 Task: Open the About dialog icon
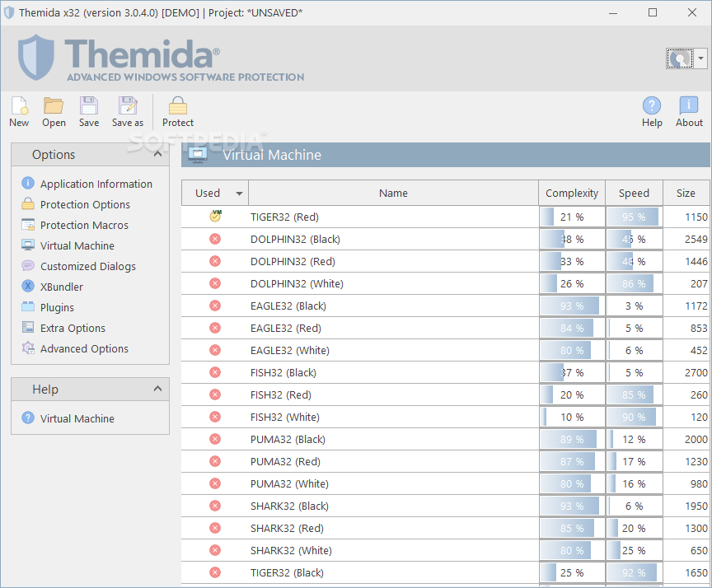pos(689,105)
